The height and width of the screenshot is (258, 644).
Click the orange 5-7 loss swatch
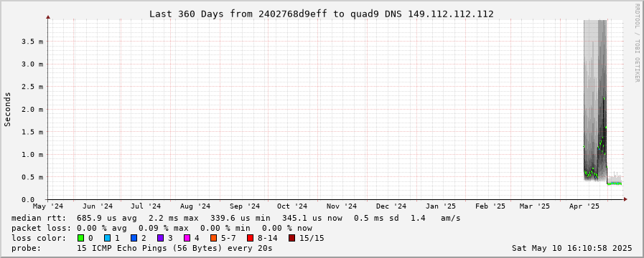pos(213,238)
